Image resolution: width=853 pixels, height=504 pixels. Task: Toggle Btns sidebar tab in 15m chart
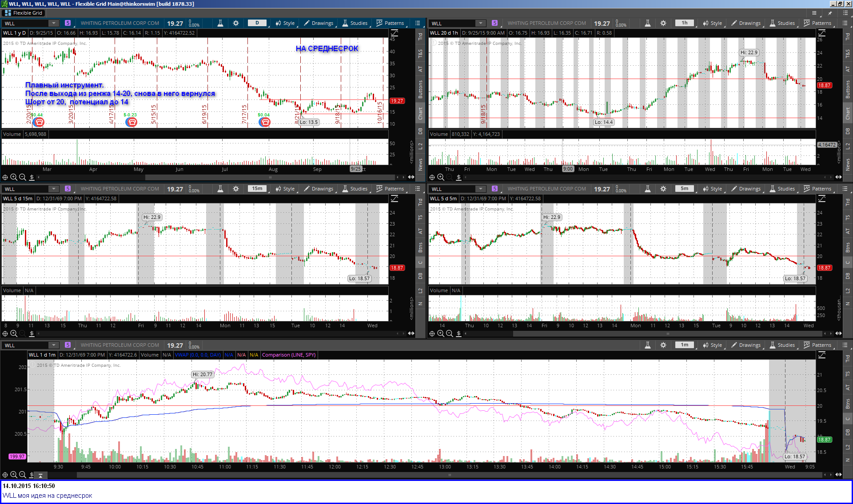[420, 247]
